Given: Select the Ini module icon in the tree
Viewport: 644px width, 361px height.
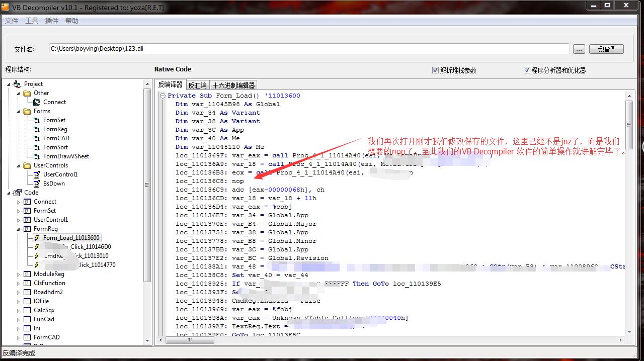Looking at the screenshot, I should point(26,328).
